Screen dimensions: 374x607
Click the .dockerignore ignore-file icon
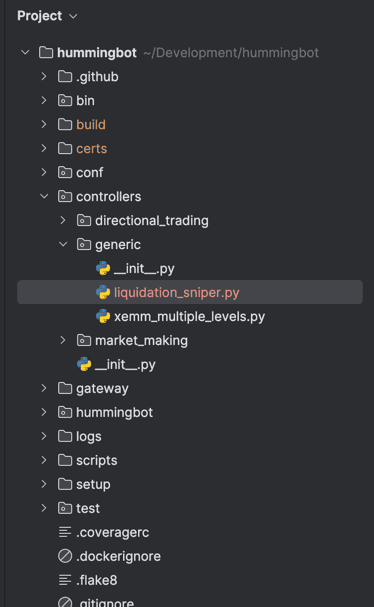pos(65,556)
